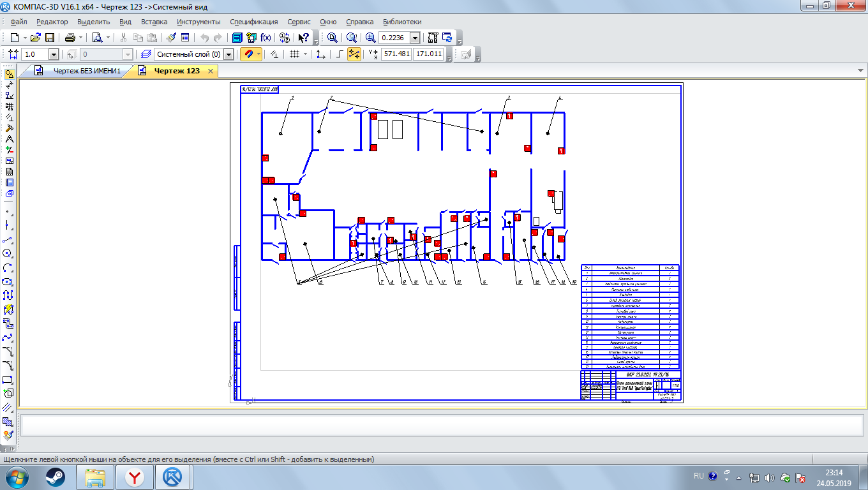Click the Save document icon
The width and height of the screenshot is (868, 490).
coord(49,38)
